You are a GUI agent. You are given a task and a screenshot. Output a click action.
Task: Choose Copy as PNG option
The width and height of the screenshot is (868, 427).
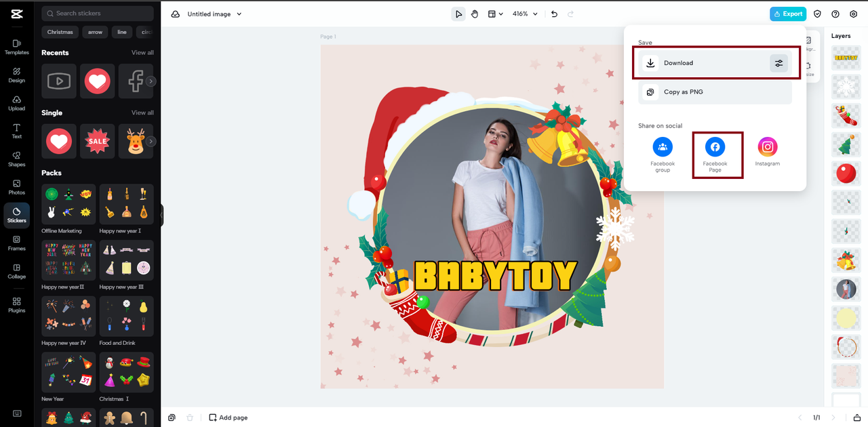(x=714, y=92)
